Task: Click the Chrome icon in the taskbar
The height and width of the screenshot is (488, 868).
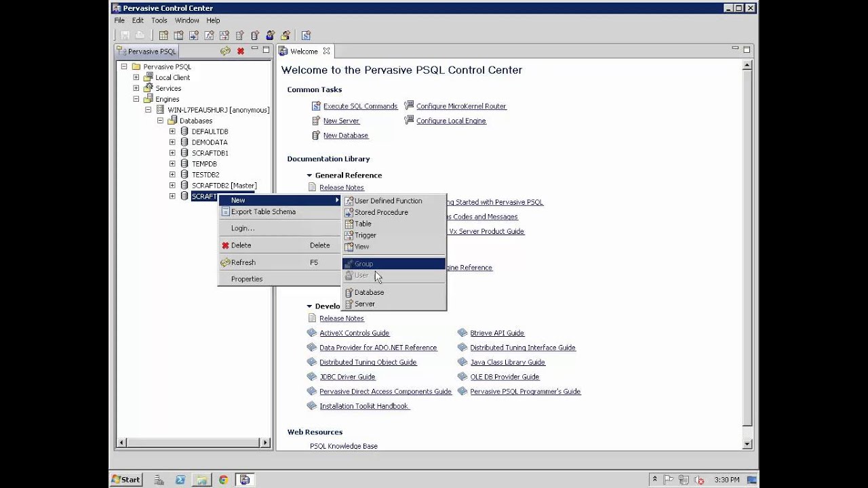Action: (x=223, y=479)
